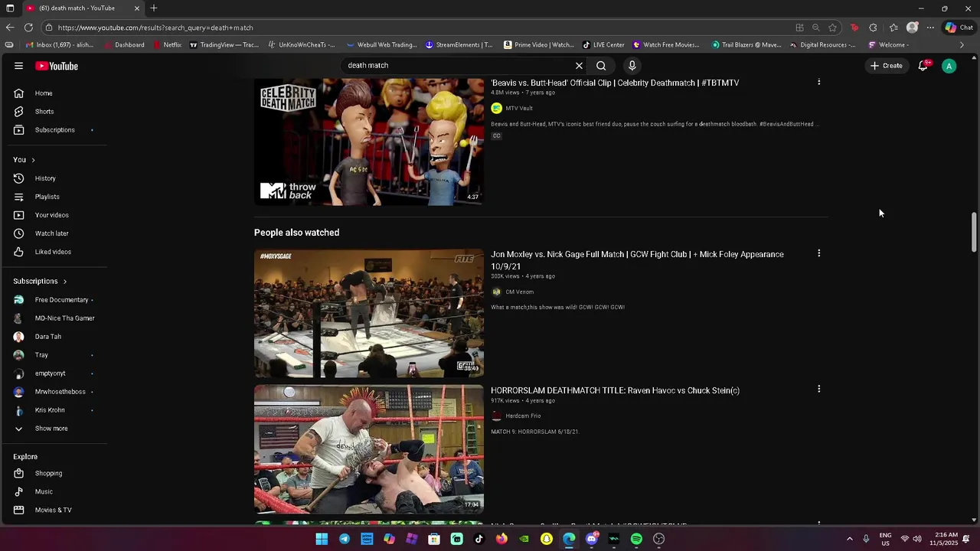The width and height of the screenshot is (980, 551).
Task: Play the Celebrity Deathmatch thumbnail
Action: click(x=369, y=142)
